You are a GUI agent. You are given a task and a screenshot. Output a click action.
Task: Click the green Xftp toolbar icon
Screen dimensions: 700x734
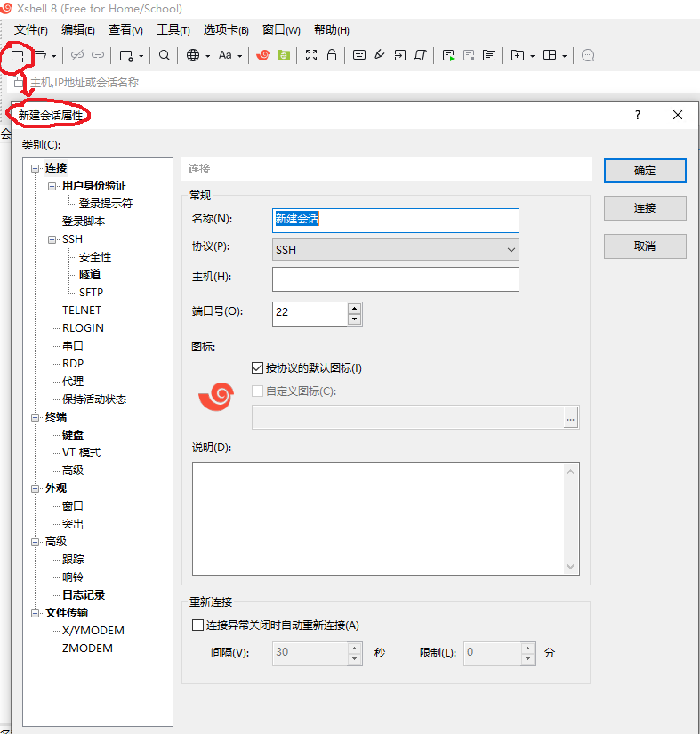click(x=284, y=55)
